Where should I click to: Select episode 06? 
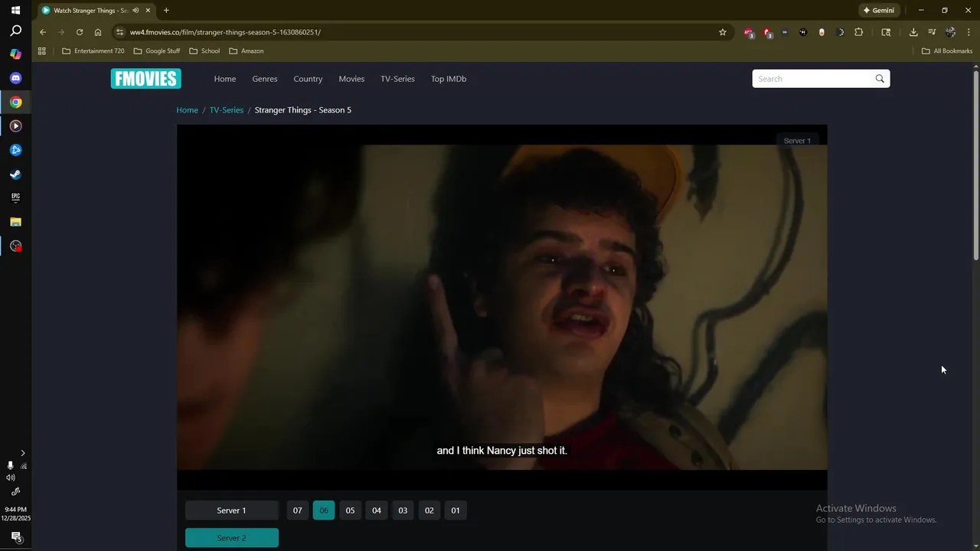(x=324, y=510)
